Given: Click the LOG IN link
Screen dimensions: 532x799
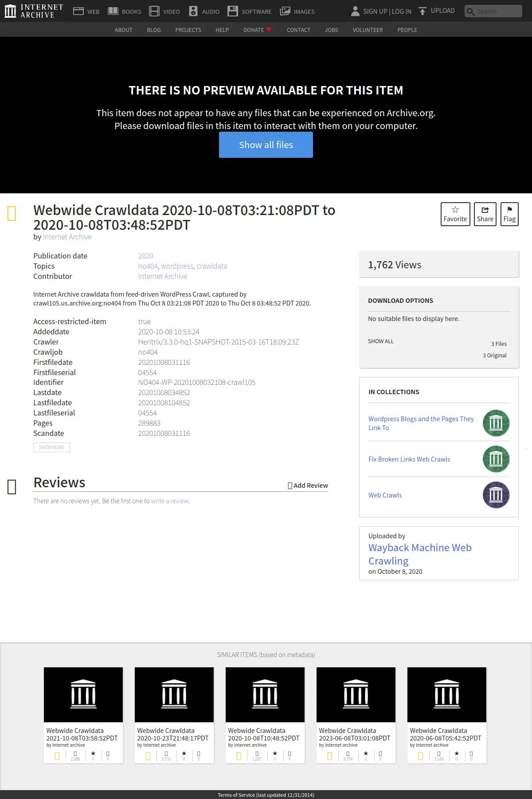Looking at the screenshot, I should click(x=401, y=11).
